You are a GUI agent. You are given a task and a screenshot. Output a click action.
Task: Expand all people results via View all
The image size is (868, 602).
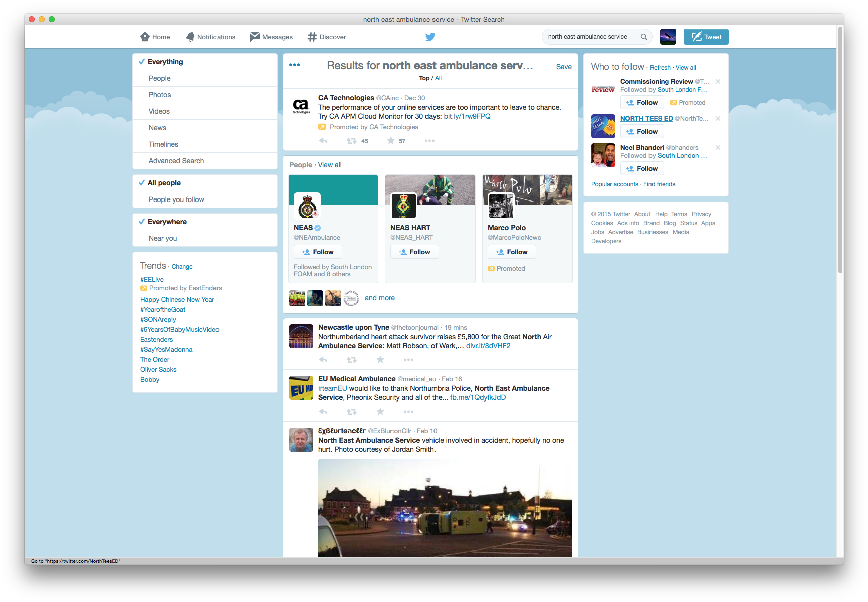pyautogui.click(x=330, y=164)
